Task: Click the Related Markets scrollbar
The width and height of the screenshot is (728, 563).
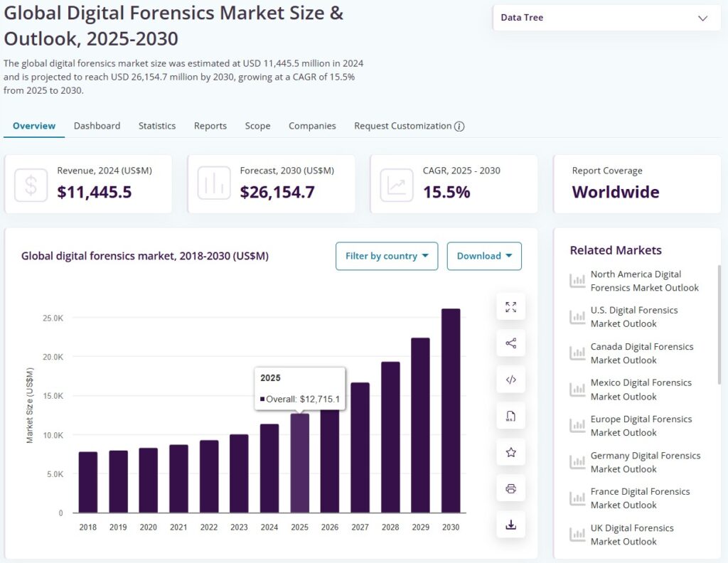Action: point(719,323)
